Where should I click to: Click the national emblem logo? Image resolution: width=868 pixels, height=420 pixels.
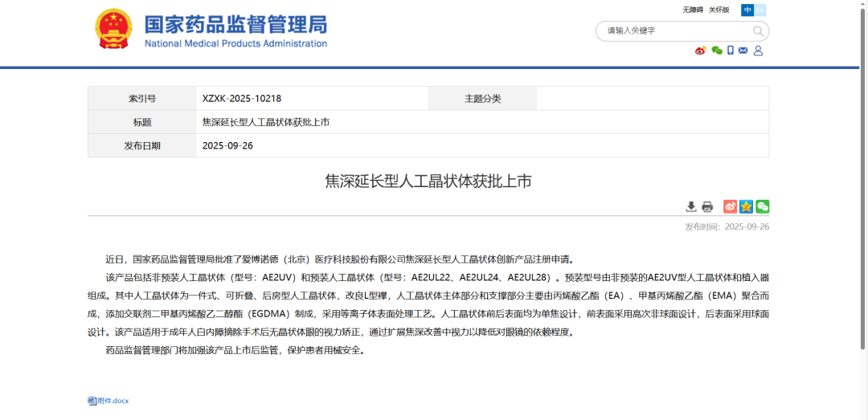(x=113, y=27)
